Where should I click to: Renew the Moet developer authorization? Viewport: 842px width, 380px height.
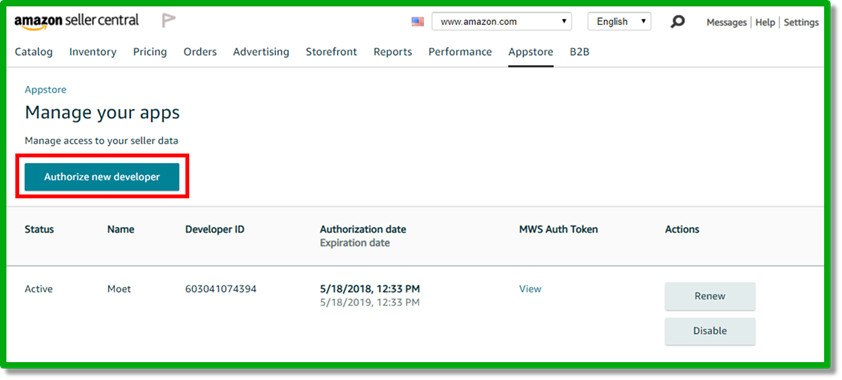[710, 296]
